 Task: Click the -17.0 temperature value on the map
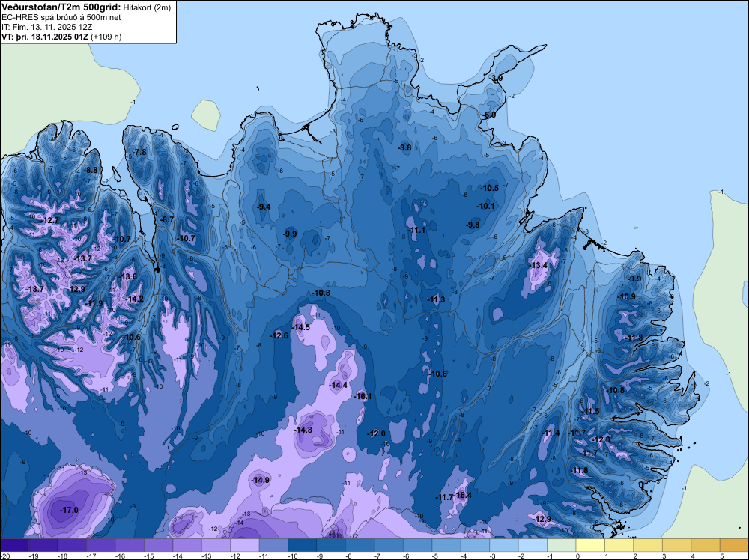coord(69,510)
